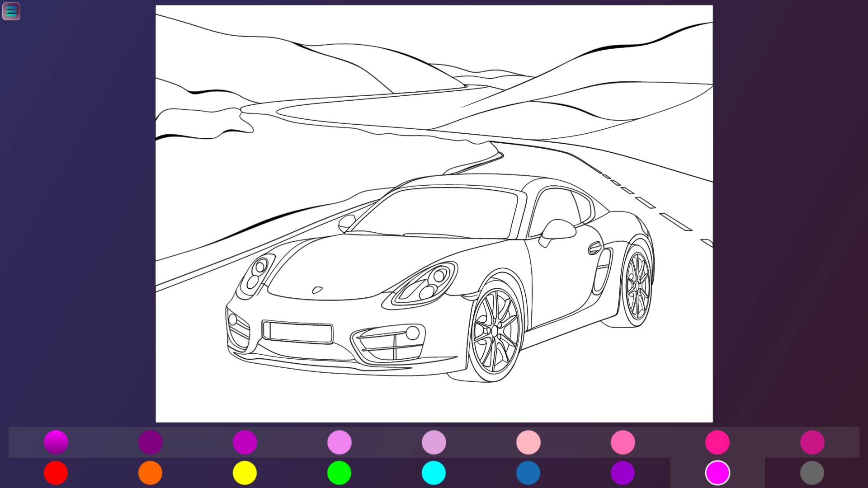Screen dimensions: 868x488
Task: Pick the cyan color swatch
Action: tap(434, 473)
